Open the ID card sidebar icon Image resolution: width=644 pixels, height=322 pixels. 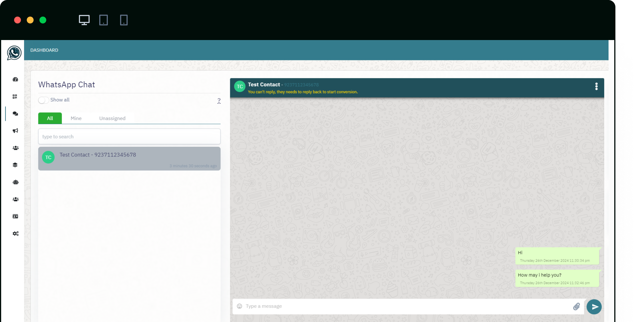(x=15, y=216)
